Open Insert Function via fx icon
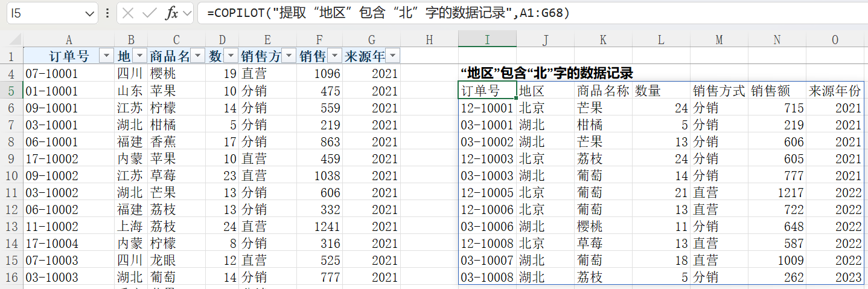This screenshot has height=289, width=868. click(171, 13)
